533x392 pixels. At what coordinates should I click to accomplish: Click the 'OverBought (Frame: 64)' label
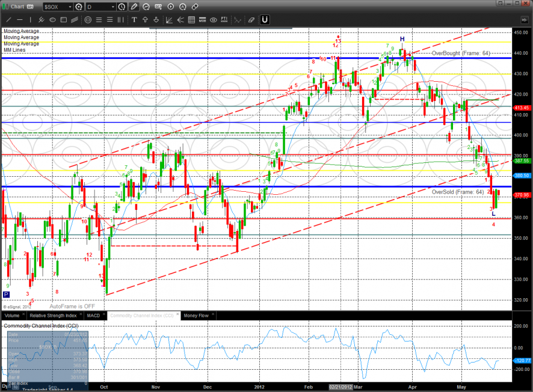click(x=461, y=54)
